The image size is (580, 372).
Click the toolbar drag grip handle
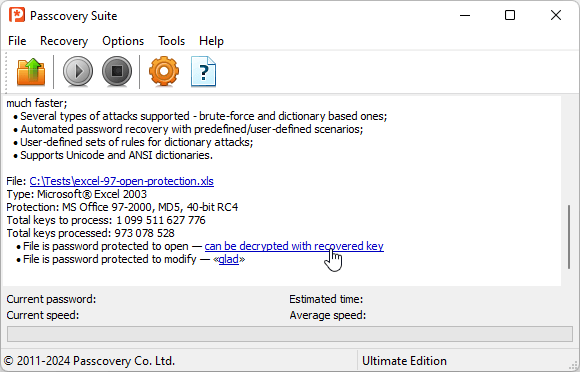click(6, 72)
